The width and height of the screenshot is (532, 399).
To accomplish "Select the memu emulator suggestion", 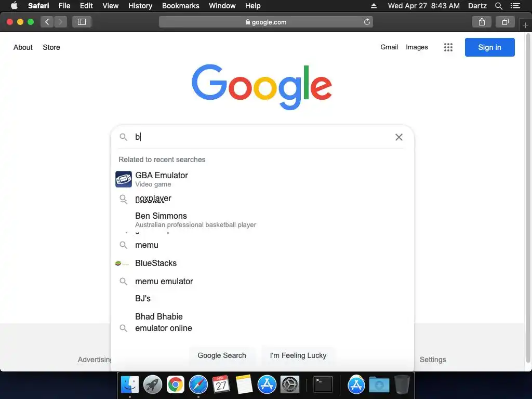I will pos(261,281).
